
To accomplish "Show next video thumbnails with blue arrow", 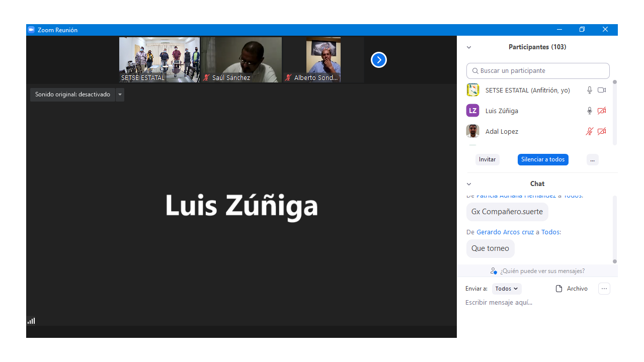I will click(x=379, y=60).
